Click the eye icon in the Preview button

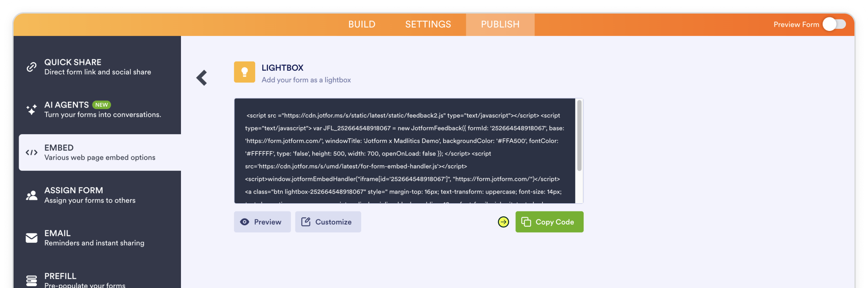click(x=245, y=222)
